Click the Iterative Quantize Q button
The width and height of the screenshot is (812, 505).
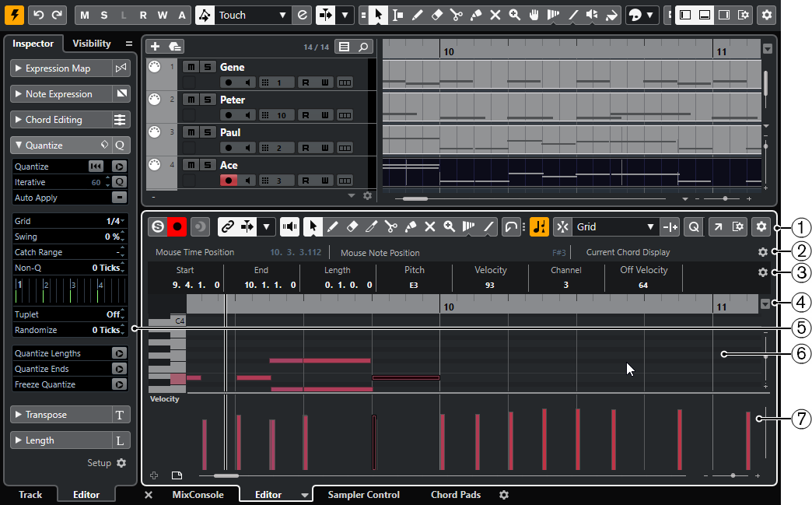(120, 182)
